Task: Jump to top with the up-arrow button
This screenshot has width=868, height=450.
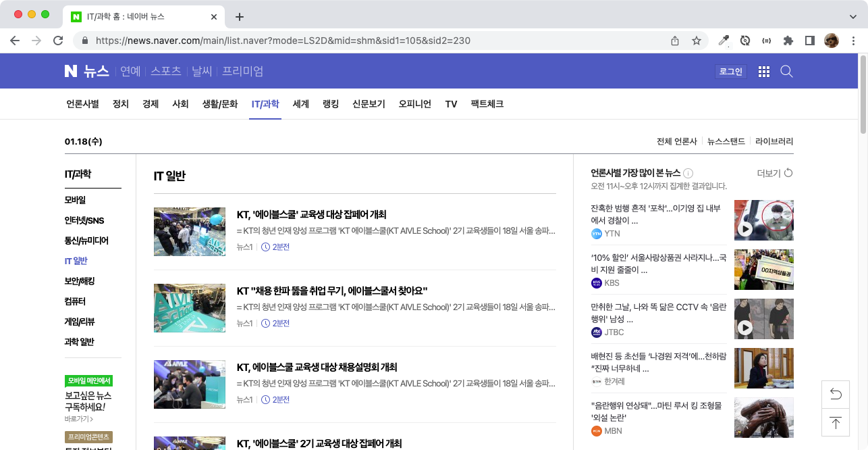Action: 836,422
